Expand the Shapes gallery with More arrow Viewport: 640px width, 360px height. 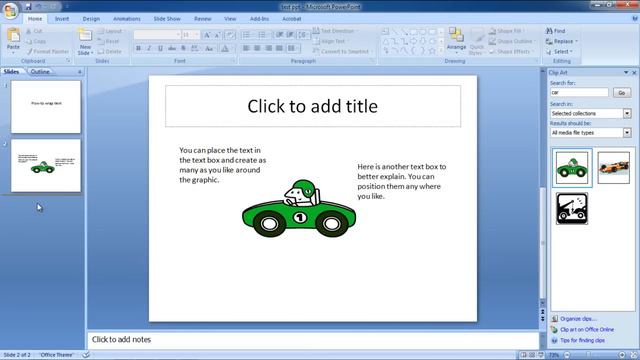pos(441,51)
